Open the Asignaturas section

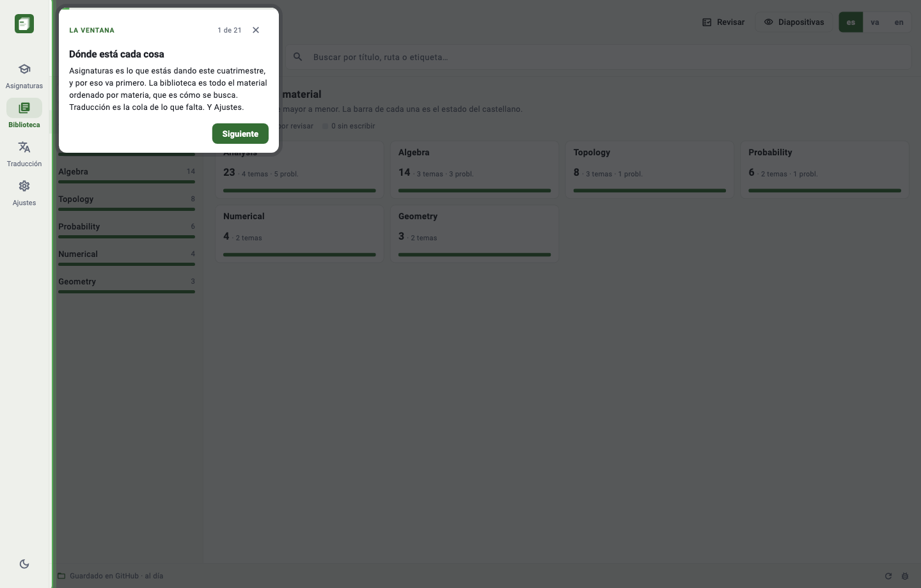[24, 75]
